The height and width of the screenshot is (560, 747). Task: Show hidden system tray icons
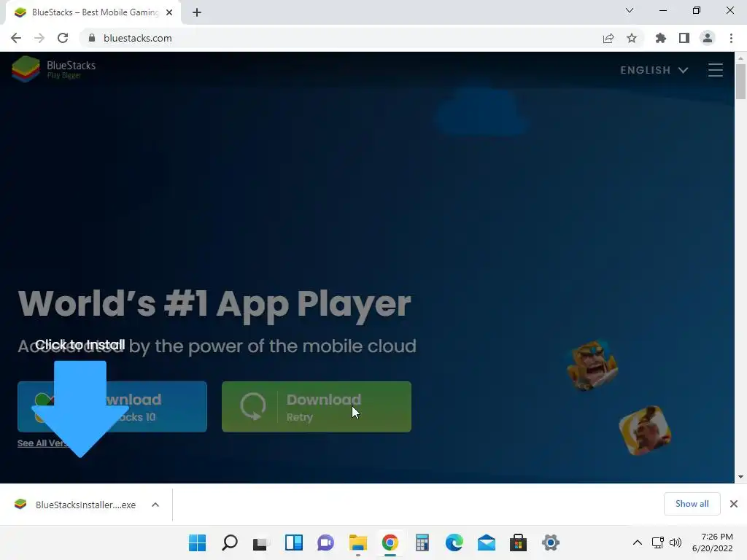click(638, 542)
